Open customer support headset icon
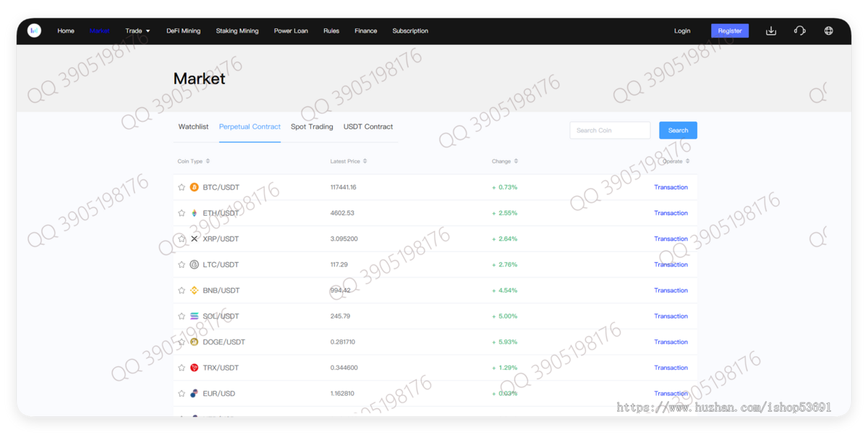Viewport: 868px width, 435px height. (x=799, y=30)
